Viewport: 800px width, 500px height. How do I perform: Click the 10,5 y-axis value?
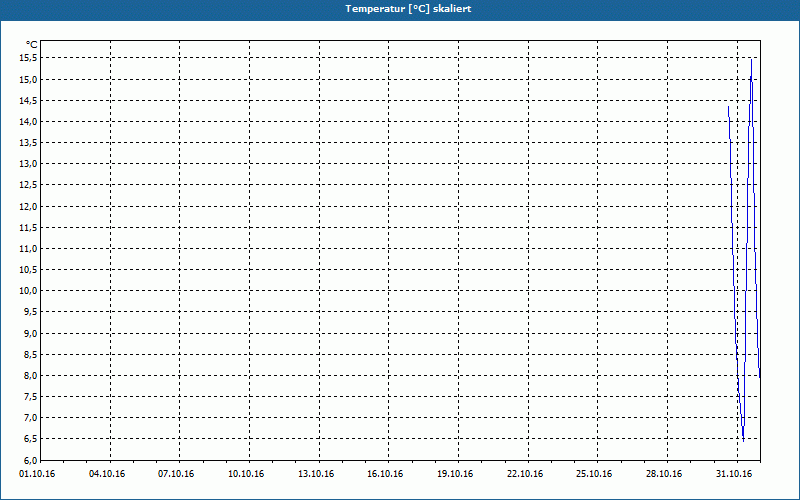click(29, 270)
